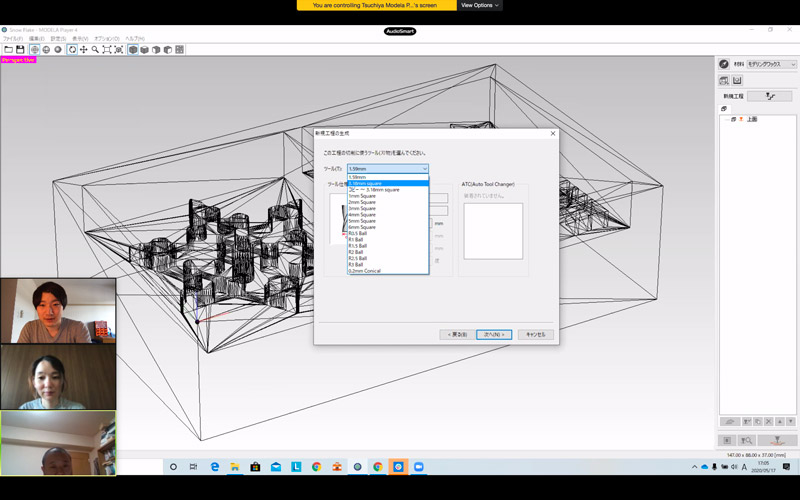The image size is (800, 500).
Task: Select the first cube view icon
Action: coord(133,49)
